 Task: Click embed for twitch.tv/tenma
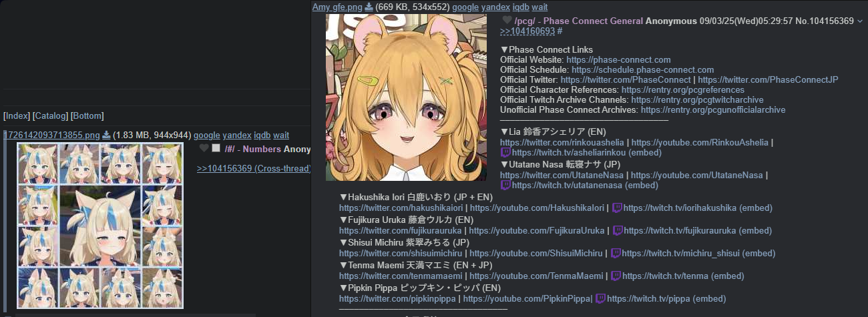click(x=726, y=276)
